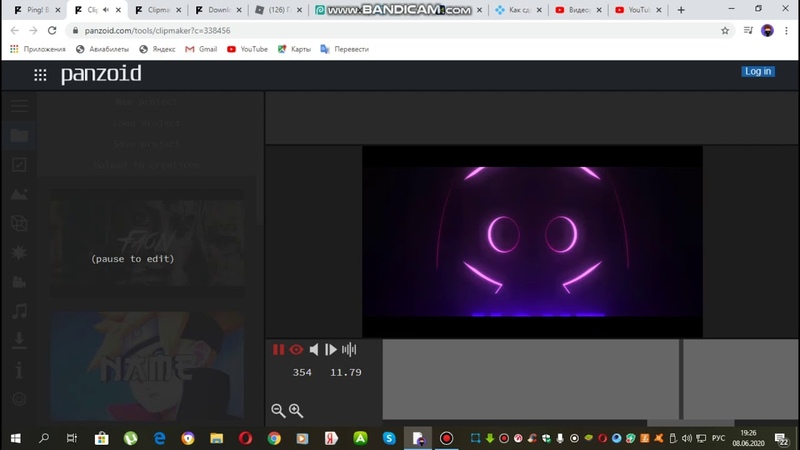Click the time value 11.79
Screen dimensions: 800x450
(346, 372)
